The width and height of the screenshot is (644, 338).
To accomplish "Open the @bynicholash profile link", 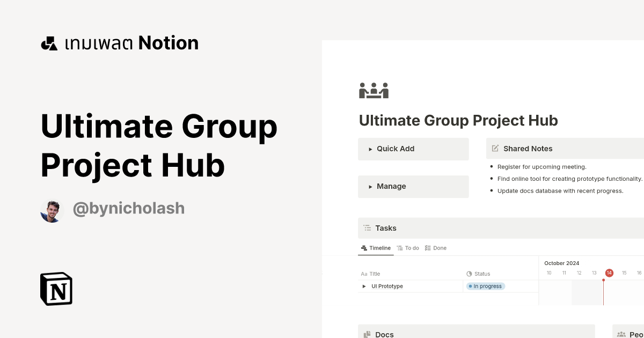I will click(128, 208).
